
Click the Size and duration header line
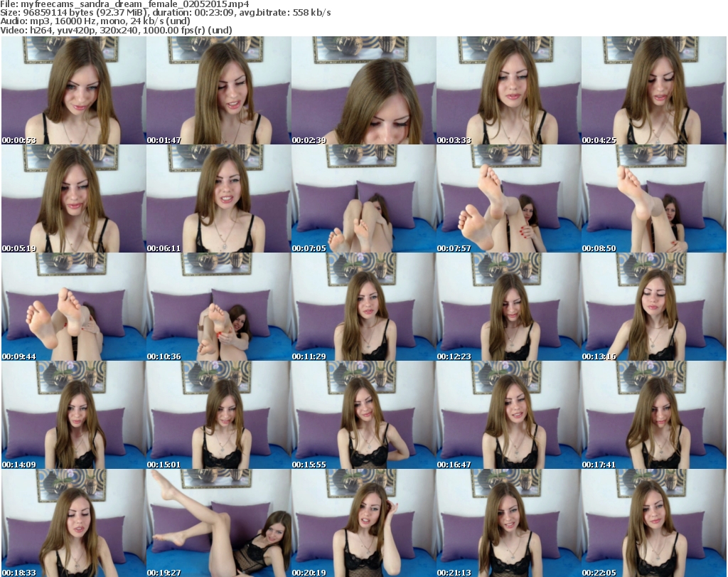pos(166,13)
